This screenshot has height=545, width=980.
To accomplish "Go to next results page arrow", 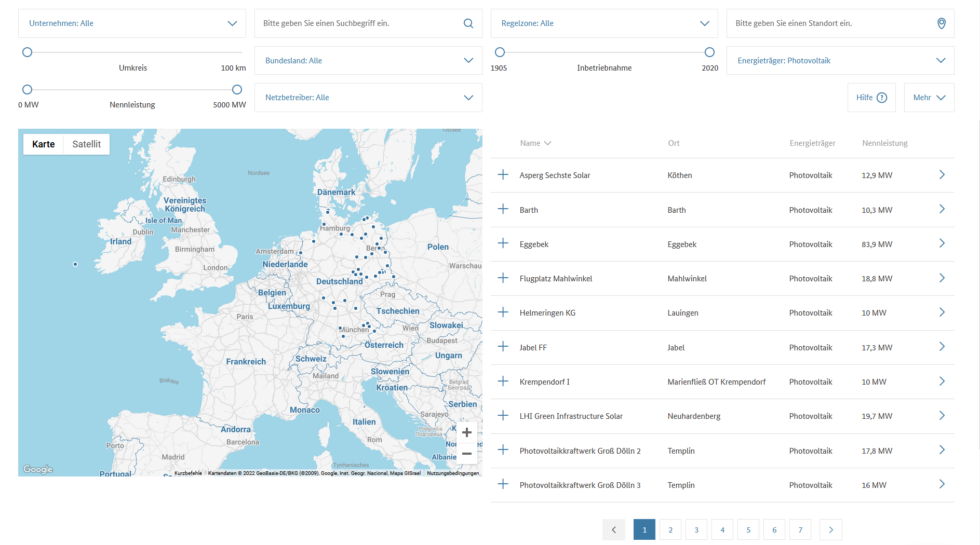I will point(830,530).
